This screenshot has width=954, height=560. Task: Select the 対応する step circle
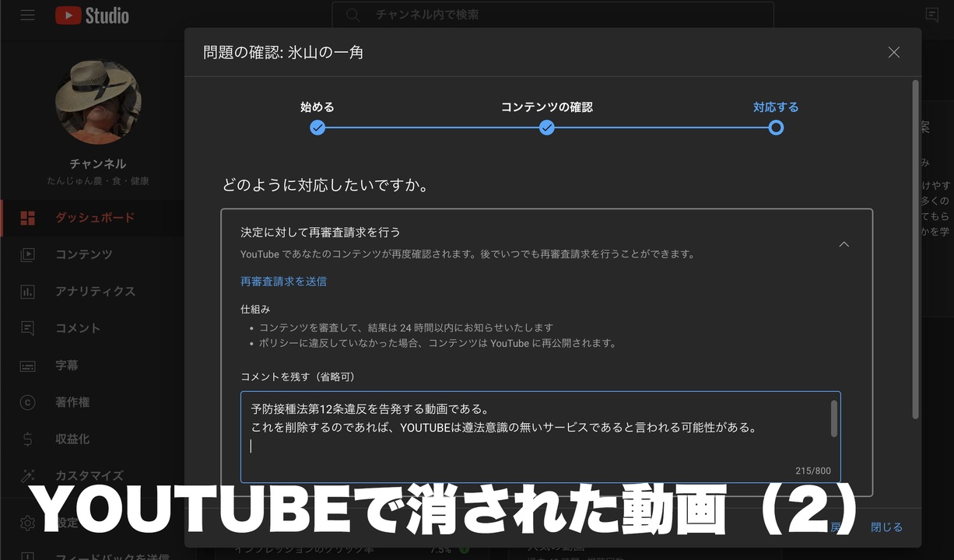click(x=776, y=128)
